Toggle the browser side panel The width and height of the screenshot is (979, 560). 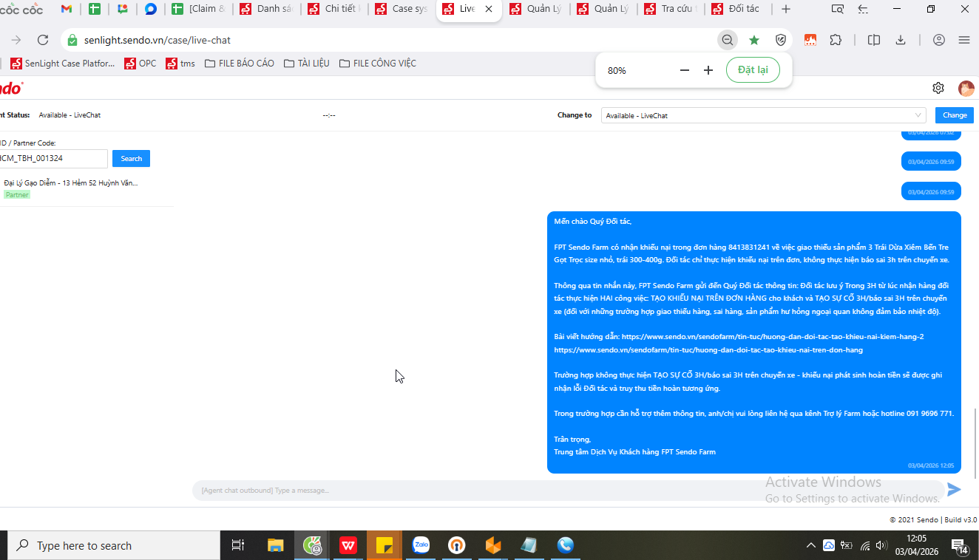pos(874,40)
